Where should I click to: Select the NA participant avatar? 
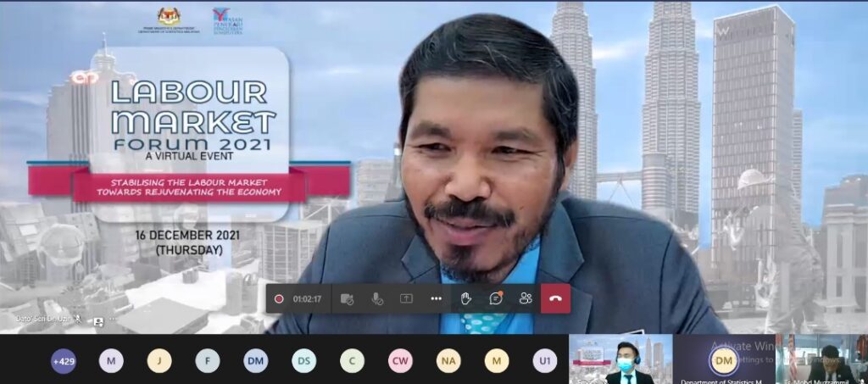pos(448,361)
